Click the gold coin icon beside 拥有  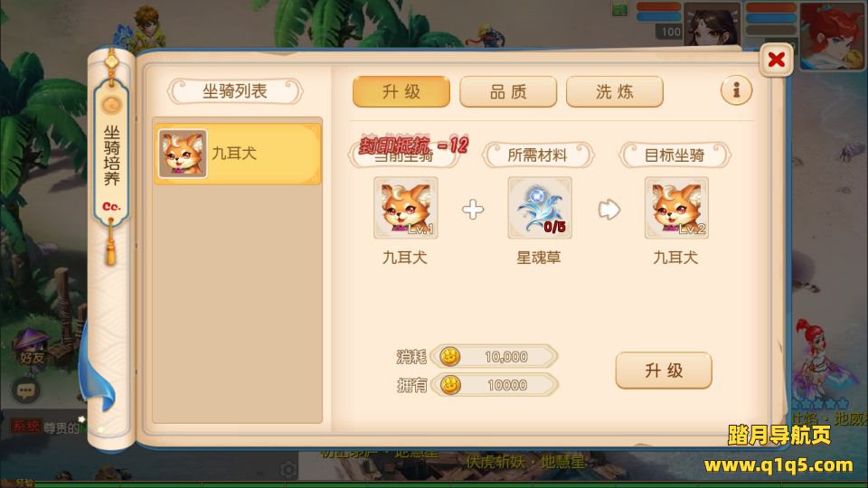(x=449, y=385)
